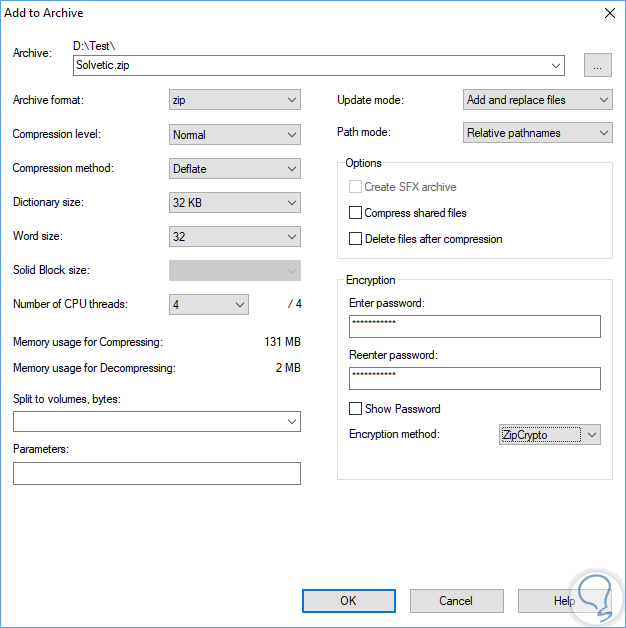This screenshot has height=628, width=626.
Task: Open the Number of CPU threads dropdown
Action: [x=209, y=305]
